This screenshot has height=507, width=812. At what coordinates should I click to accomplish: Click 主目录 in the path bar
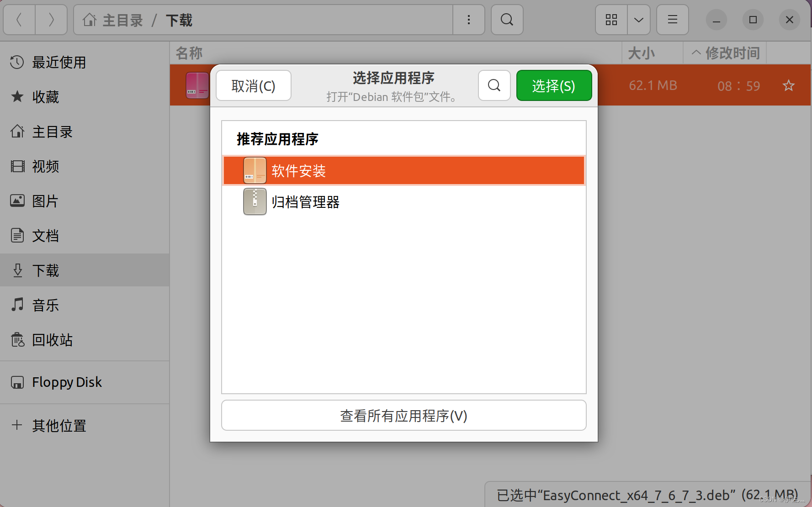[x=122, y=20]
